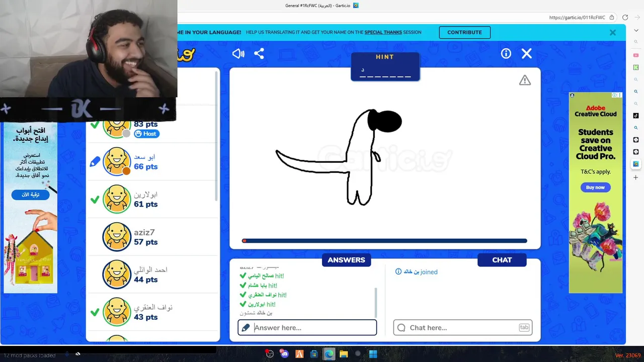
Task: Open the Adobe ad options dots
Action: point(620,95)
